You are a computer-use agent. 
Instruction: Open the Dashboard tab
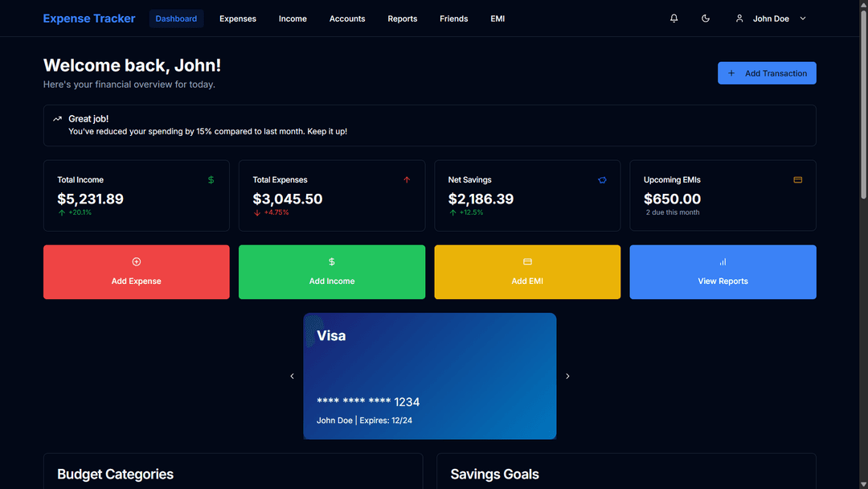point(176,18)
